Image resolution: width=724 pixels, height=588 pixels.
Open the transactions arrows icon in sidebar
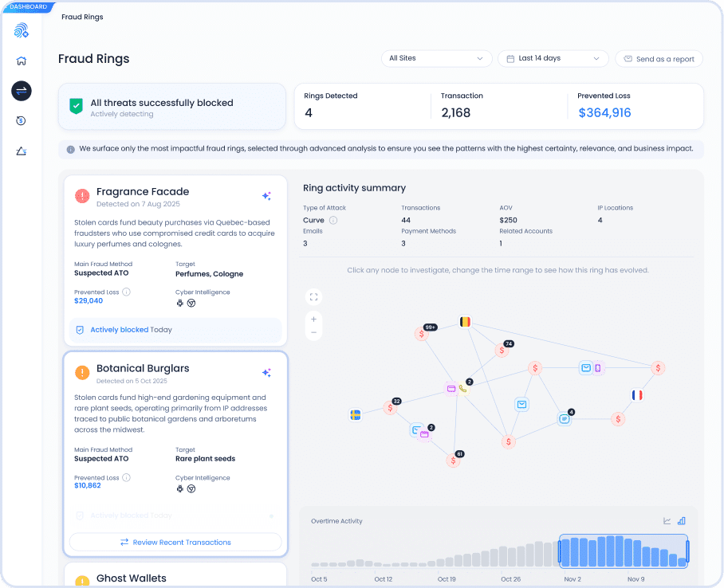[x=22, y=91]
